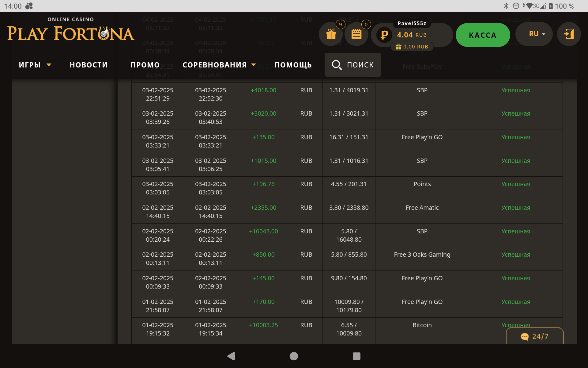Screen dimensions: 588x368
Task: Click the 0.00 RUB bonus balance
Action: (412, 47)
